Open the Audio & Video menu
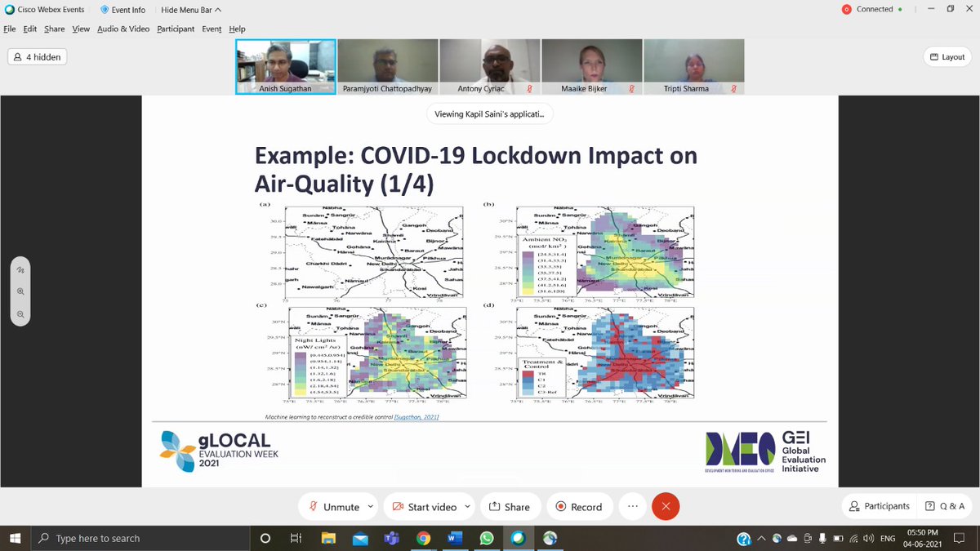 tap(123, 29)
